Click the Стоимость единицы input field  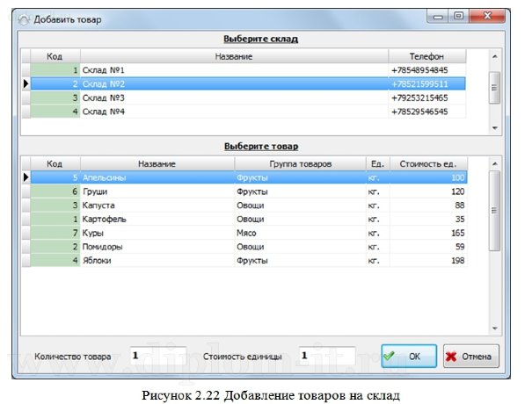coord(326,357)
